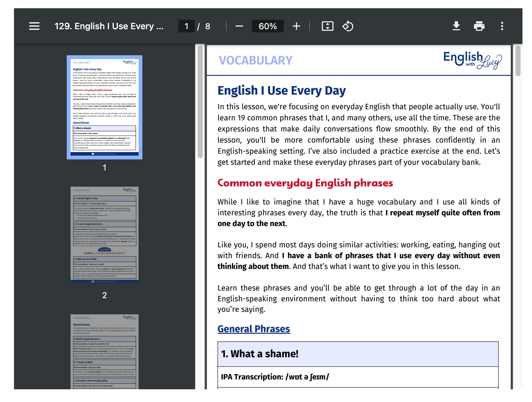
Task: Click the 60% zoom level field
Action: coord(268,26)
